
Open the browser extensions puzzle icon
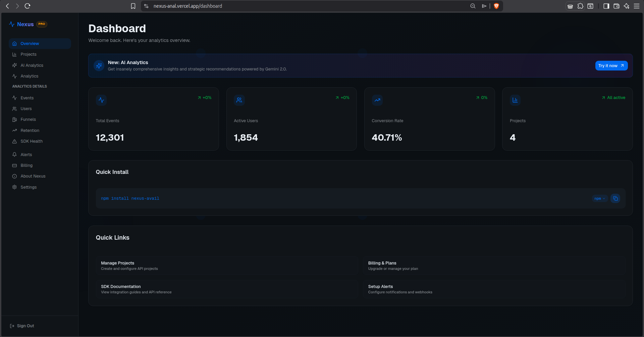click(580, 6)
